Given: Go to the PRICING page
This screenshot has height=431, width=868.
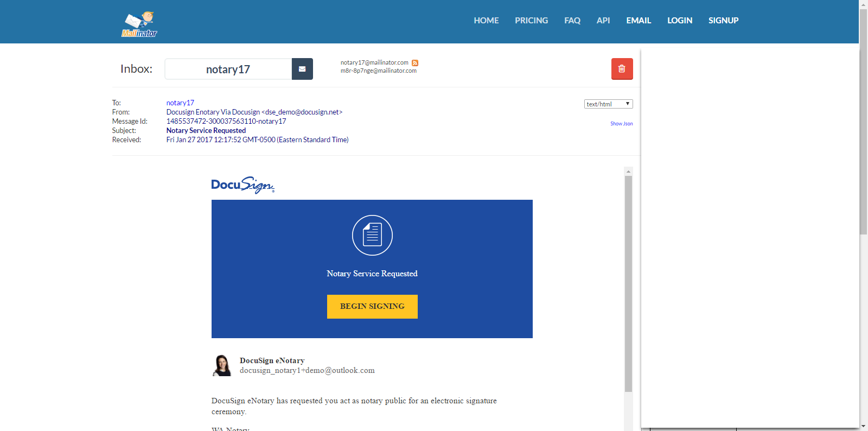Looking at the screenshot, I should point(531,21).
